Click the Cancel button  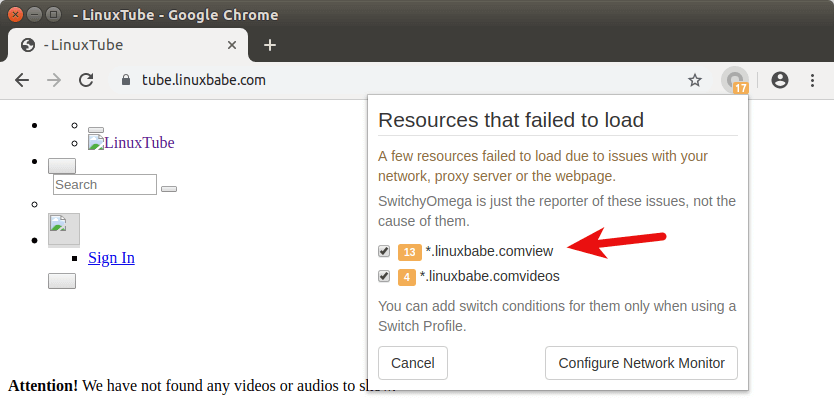[x=413, y=363]
